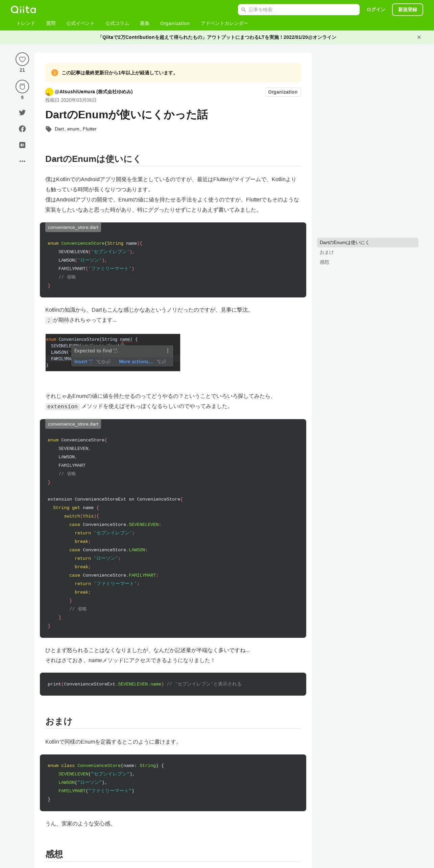Viewport: 434px width, 868px height.
Task: Click the ログイン link
Action: [x=376, y=10]
